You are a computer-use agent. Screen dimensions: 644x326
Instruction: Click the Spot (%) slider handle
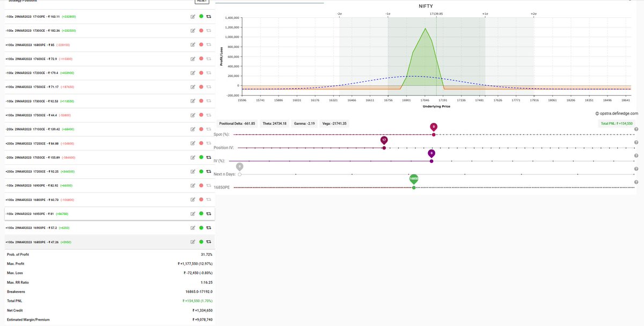click(434, 134)
